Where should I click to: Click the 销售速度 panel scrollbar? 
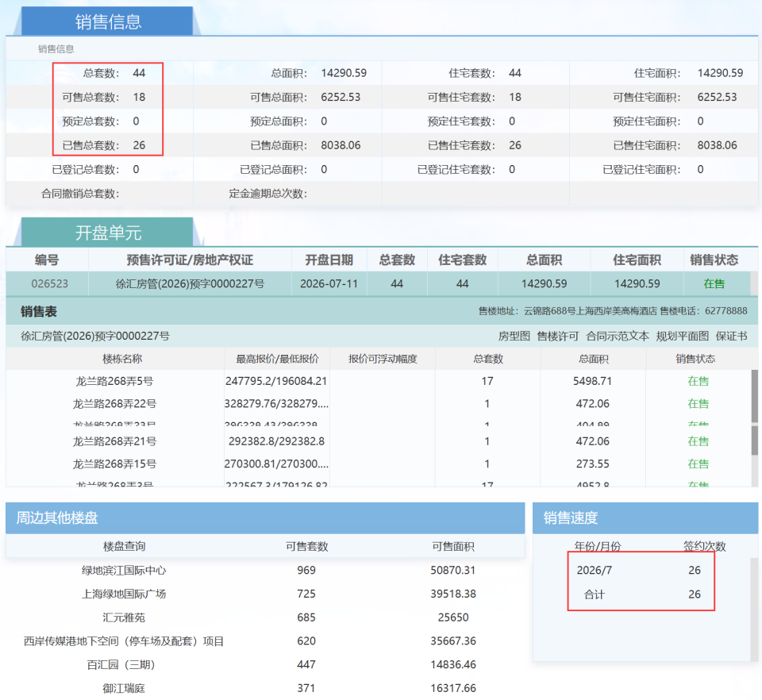(755, 610)
